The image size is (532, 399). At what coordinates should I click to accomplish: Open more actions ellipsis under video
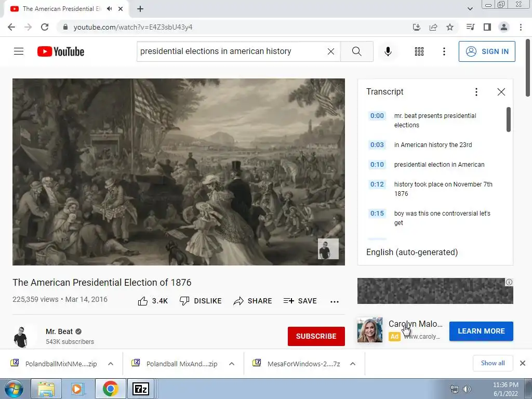coord(335,302)
